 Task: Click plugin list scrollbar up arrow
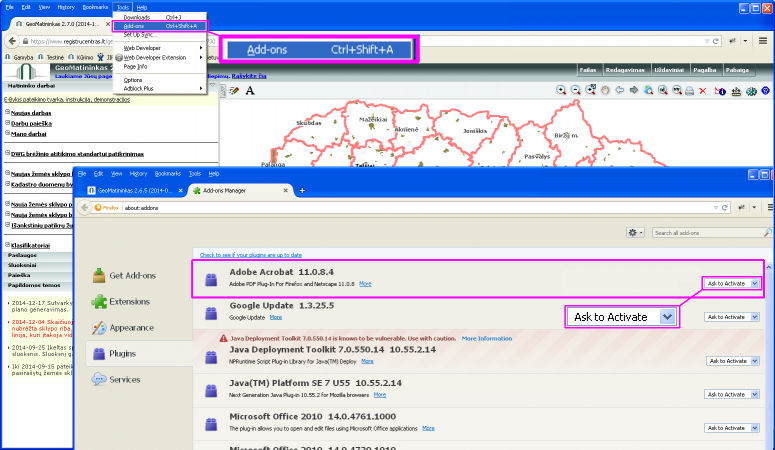tap(769, 268)
